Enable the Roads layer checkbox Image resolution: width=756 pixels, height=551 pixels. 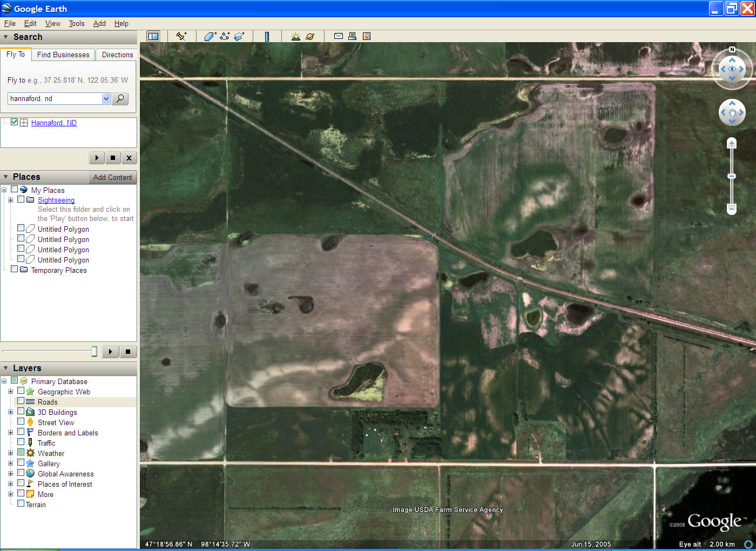pyautogui.click(x=21, y=401)
